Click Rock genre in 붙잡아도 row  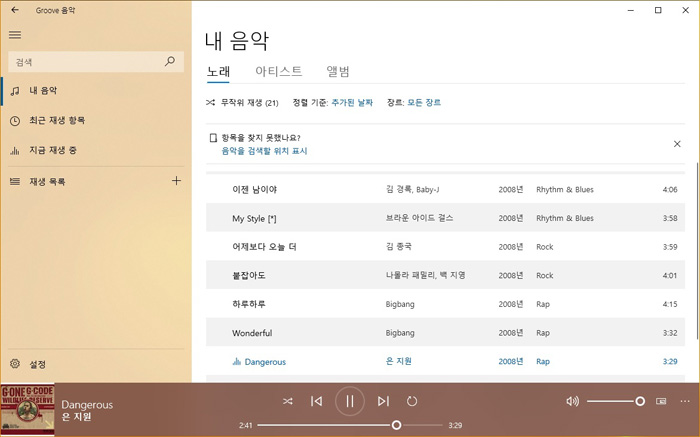pyautogui.click(x=545, y=275)
